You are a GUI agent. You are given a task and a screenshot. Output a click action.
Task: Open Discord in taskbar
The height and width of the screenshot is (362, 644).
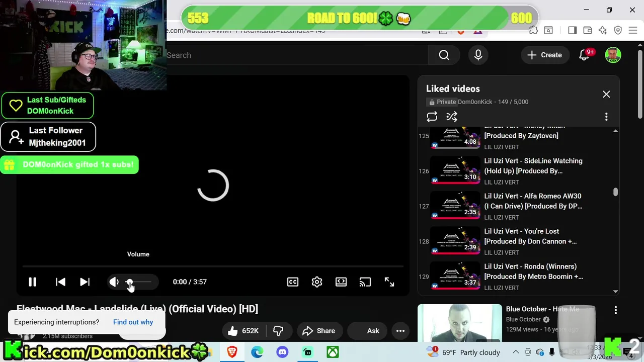[x=282, y=352]
